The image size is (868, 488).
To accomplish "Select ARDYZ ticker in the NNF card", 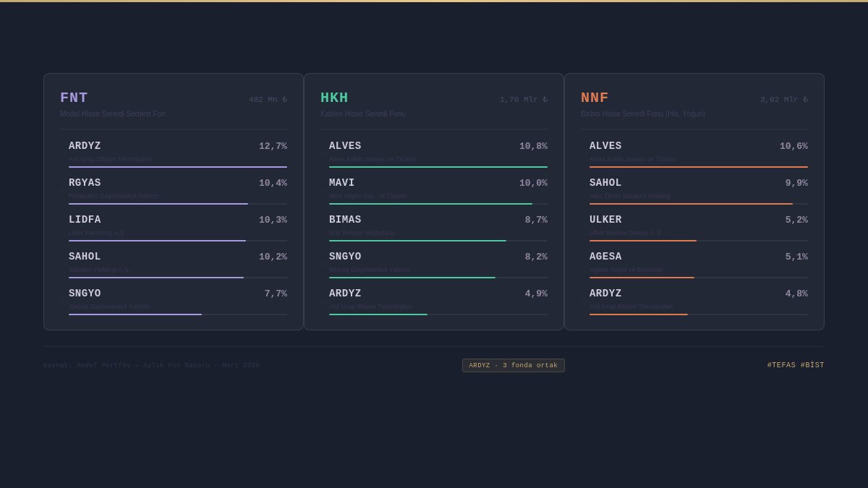I will pyautogui.click(x=605, y=294).
